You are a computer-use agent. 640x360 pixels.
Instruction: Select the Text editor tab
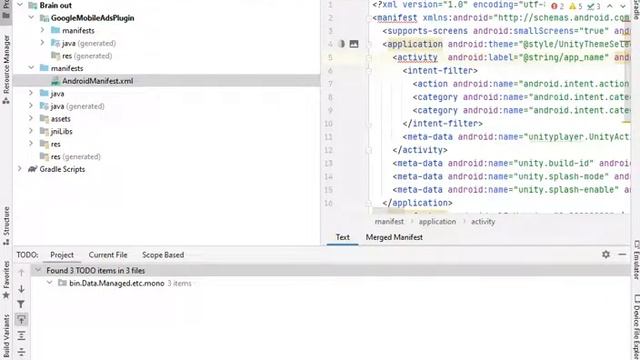[x=342, y=237]
